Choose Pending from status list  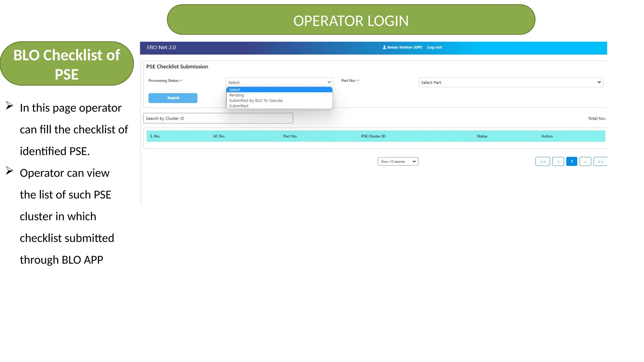pyautogui.click(x=236, y=95)
